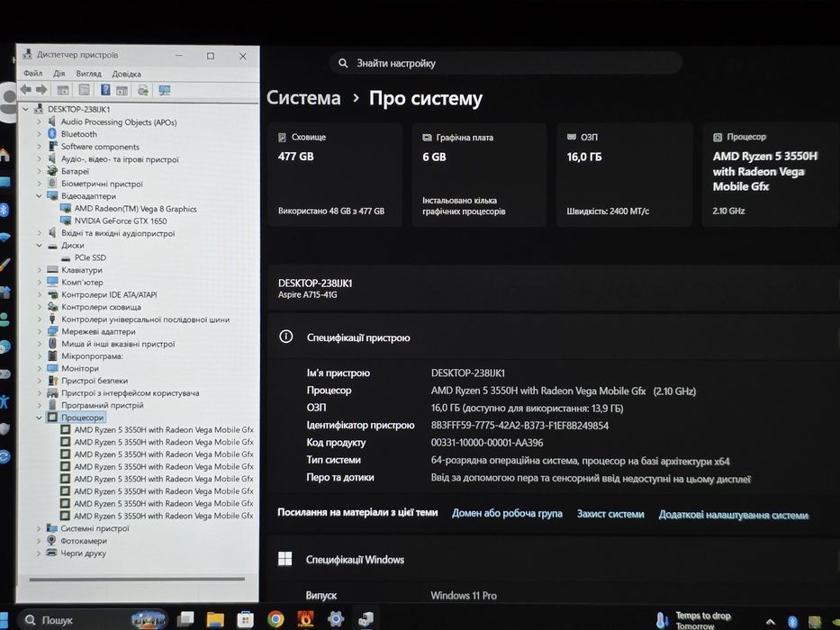Open the ОЗП 16,0 ГБ card
This screenshot has width=840, height=630.
coord(624,175)
